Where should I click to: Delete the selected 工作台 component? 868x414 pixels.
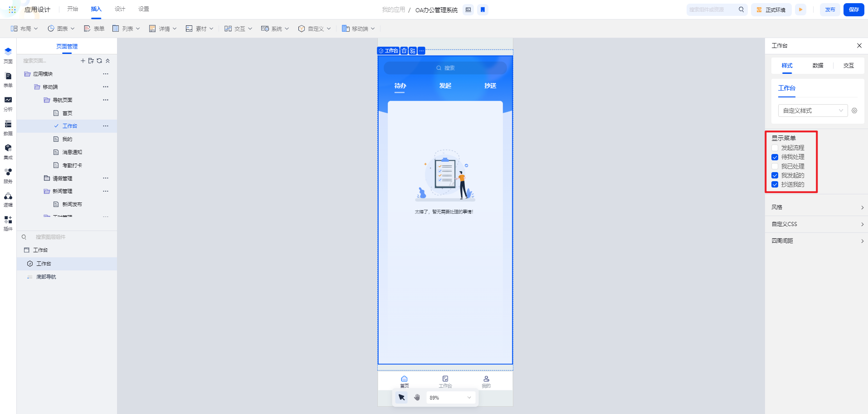(x=404, y=51)
